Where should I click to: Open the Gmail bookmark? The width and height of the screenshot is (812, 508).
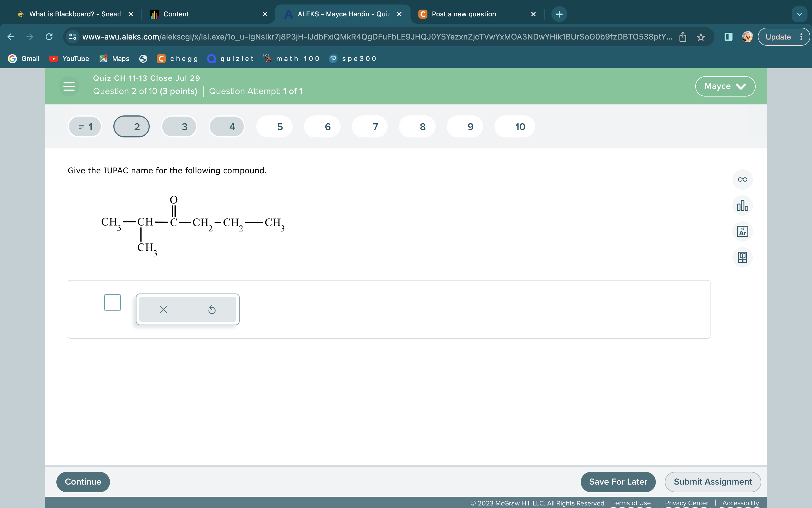23,58
